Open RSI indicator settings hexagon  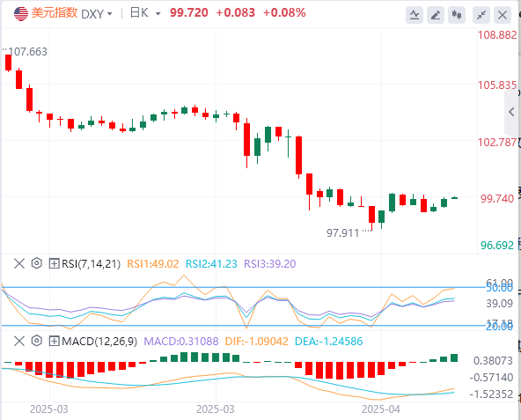pos(37,263)
